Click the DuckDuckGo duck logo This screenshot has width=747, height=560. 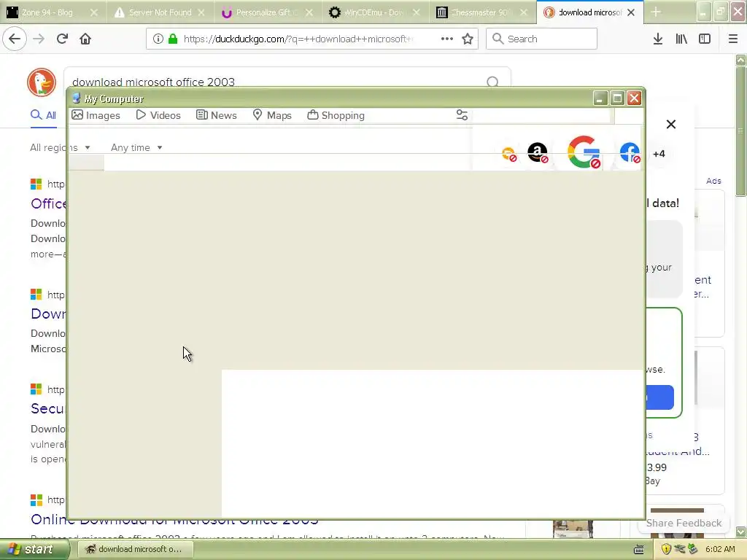pyautogui.click(x=42, y=82)
